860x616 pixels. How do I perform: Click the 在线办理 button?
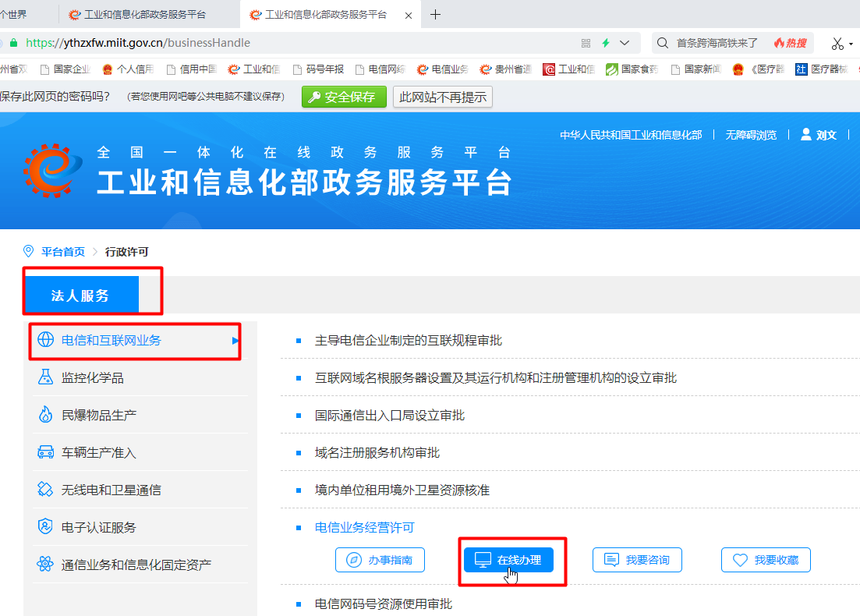[x=508, y=560]
